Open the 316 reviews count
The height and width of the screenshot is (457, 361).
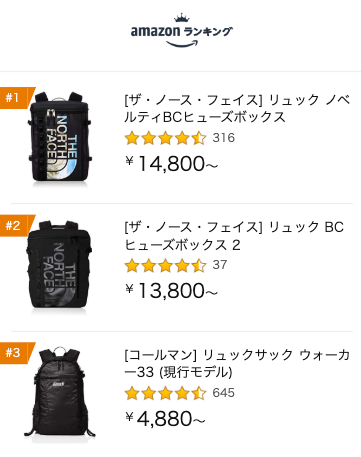coord(224,138)
